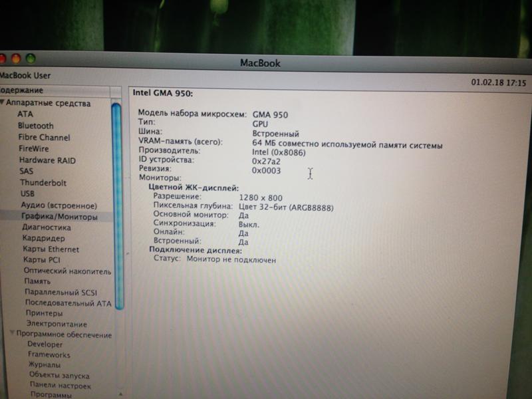The image size is (532, 399).
Task: Click the Intel GMA 950 heading
Action: coord(162,93)
